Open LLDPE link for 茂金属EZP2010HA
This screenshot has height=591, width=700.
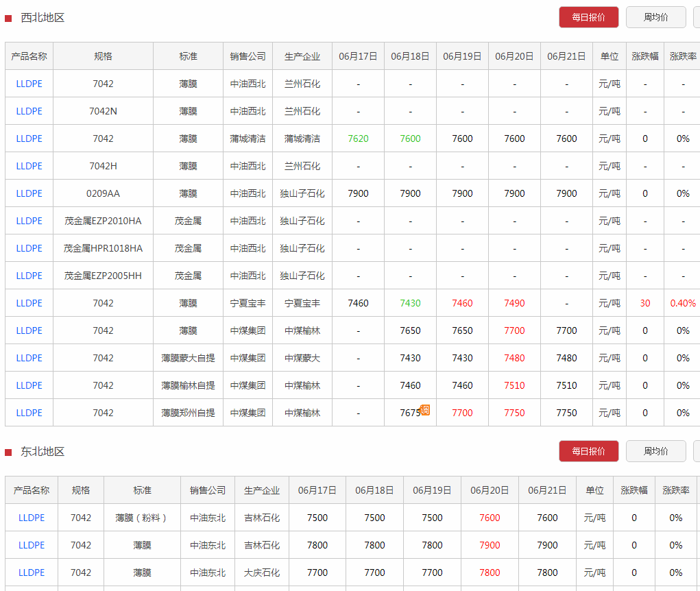click(x=29, y=221)
